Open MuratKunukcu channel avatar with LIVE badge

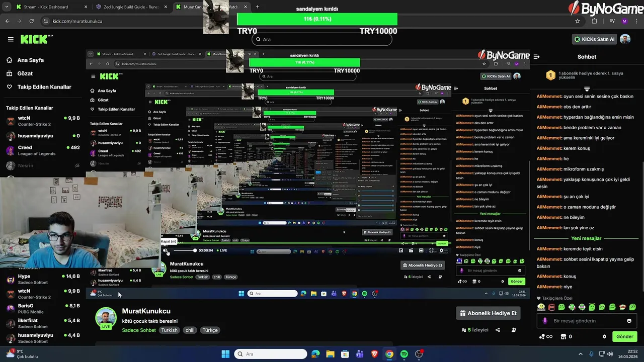pos(106,319)
